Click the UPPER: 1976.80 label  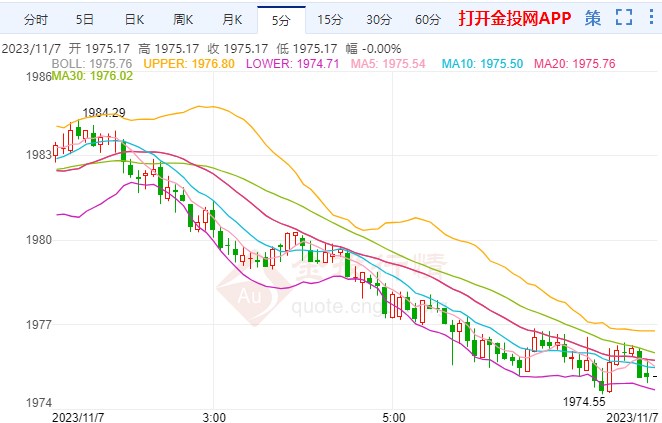click(189, 64)
